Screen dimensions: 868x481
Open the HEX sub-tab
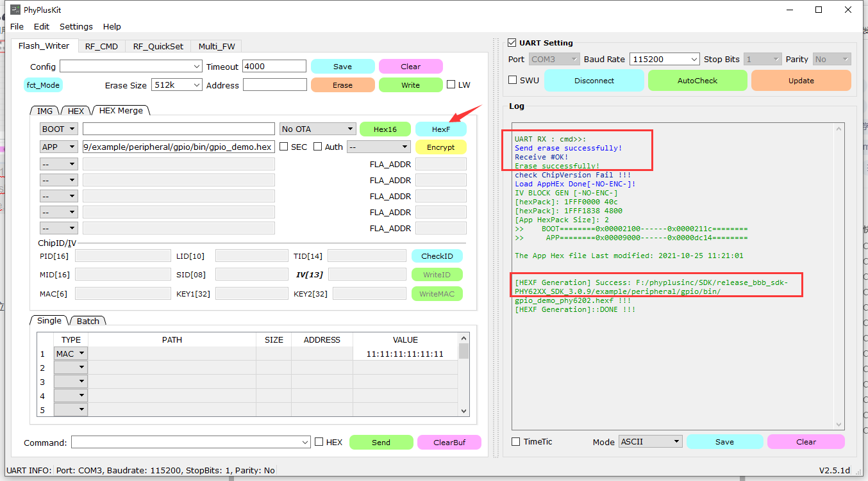point(76,111)
